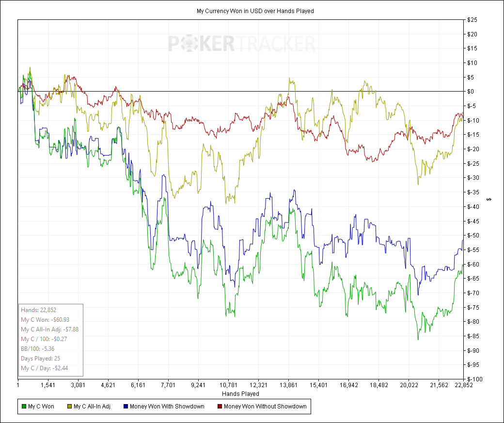Click the BB/100: -5.36 stat
The height and width of the screenshot is (423, 504).
coord(38,349)
